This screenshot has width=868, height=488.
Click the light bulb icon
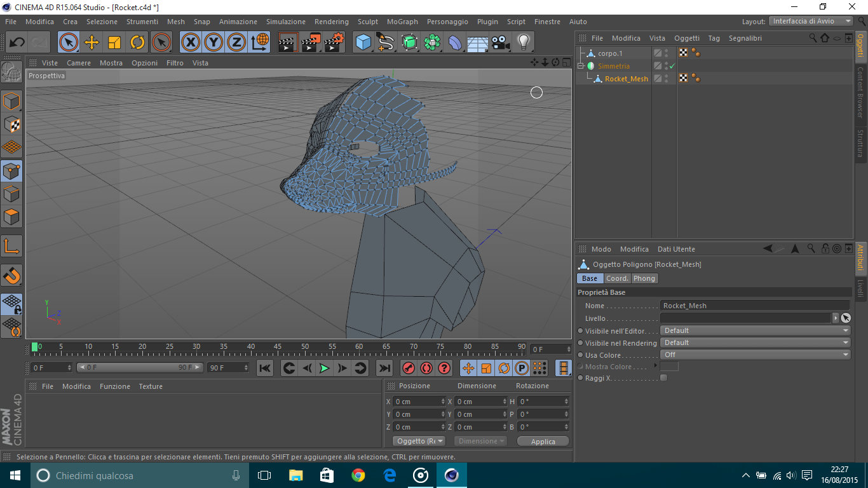click(x=523, y=43)
